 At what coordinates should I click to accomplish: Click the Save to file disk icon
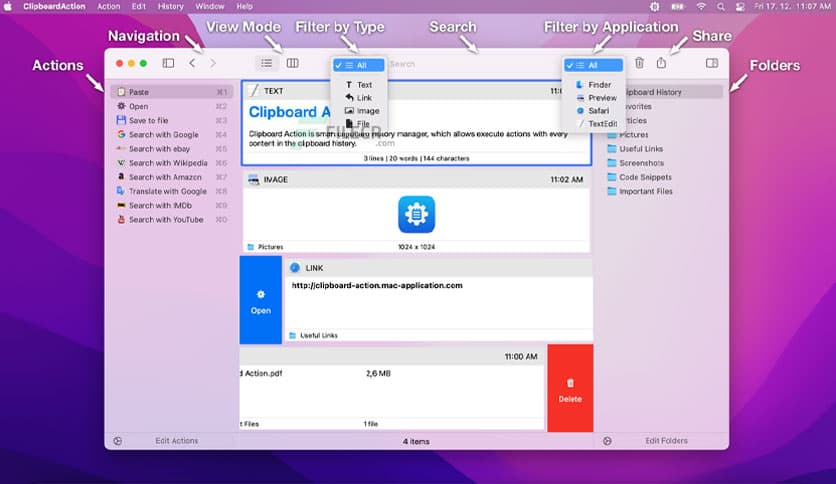coord(122,120)
